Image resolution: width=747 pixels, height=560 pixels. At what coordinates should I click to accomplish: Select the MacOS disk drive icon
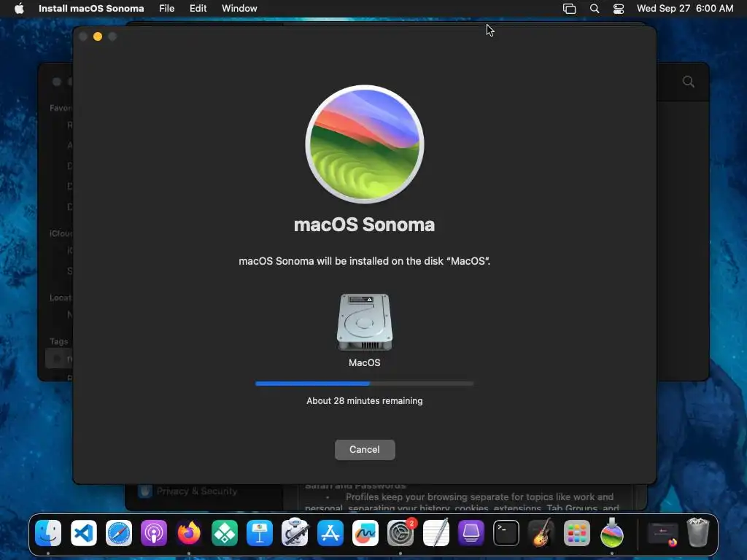coord(365,322)
